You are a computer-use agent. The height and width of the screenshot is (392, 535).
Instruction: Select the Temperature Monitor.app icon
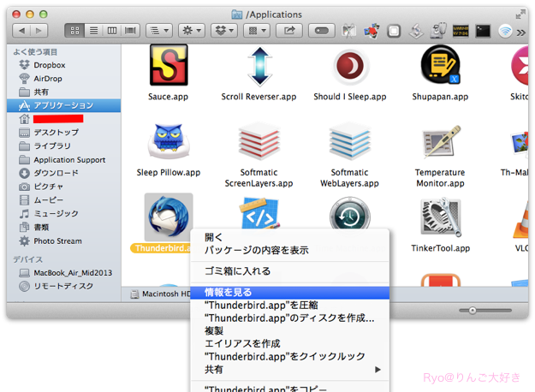[441, 142]
